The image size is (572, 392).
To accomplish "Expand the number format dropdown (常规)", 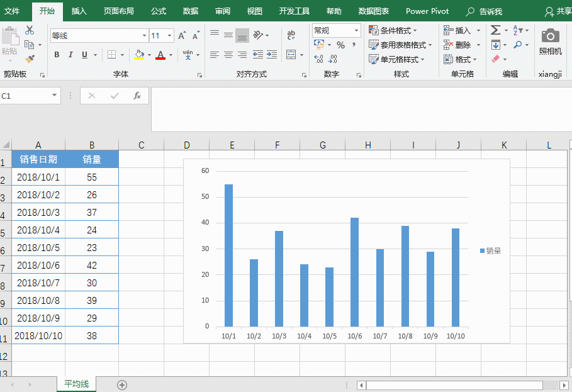I will coord(356,30).
